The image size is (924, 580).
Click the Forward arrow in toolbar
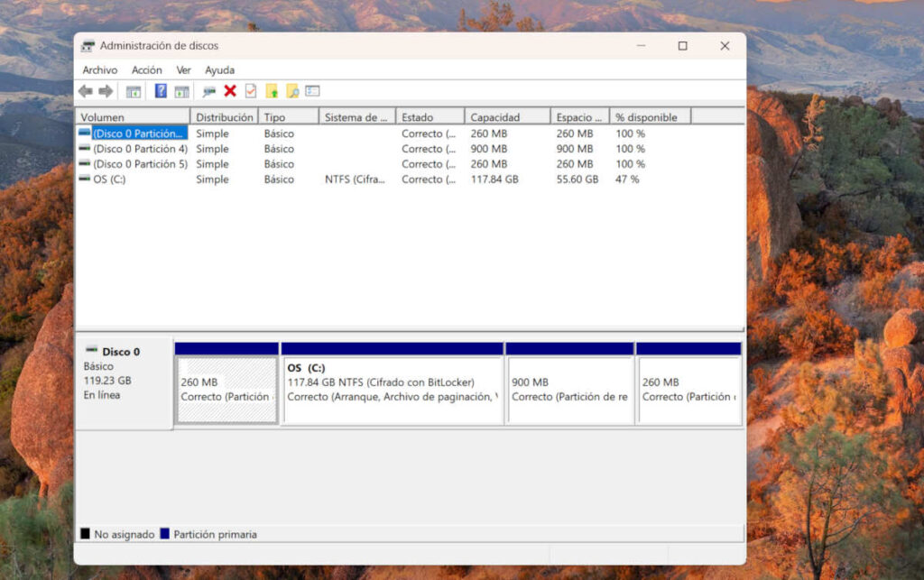click(106, 91)
